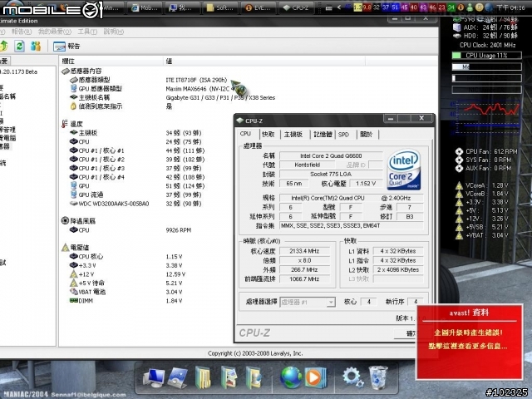Open the pictures folder icon in the dock

click(x=229, y=377)
